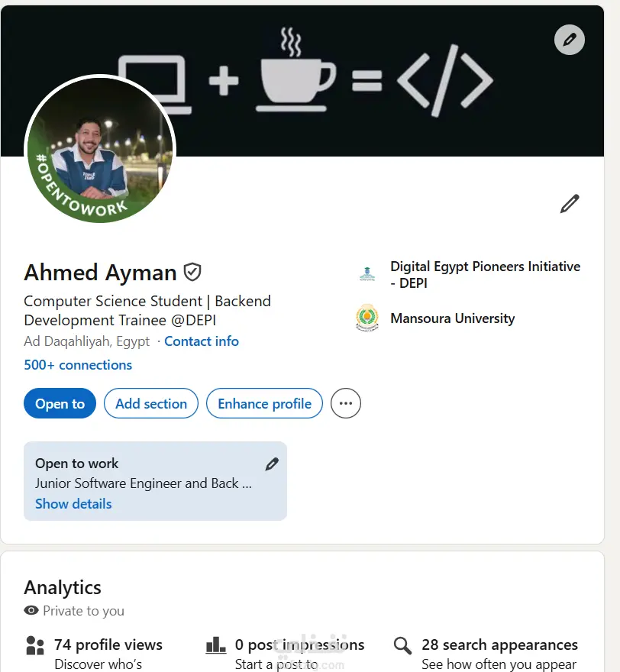Click the profile views people icon
This screenshot has height=672, width=620.
tap(35, 646)
